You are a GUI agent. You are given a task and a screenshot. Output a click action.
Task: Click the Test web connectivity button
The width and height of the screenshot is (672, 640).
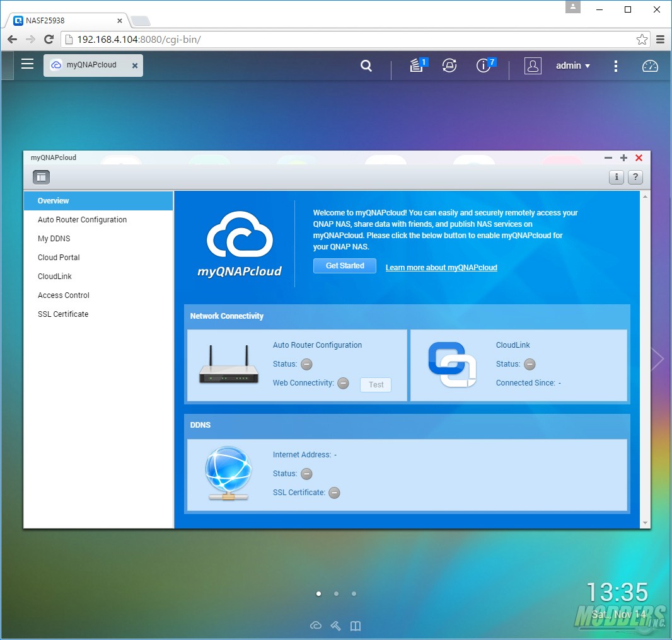point(376,384)
